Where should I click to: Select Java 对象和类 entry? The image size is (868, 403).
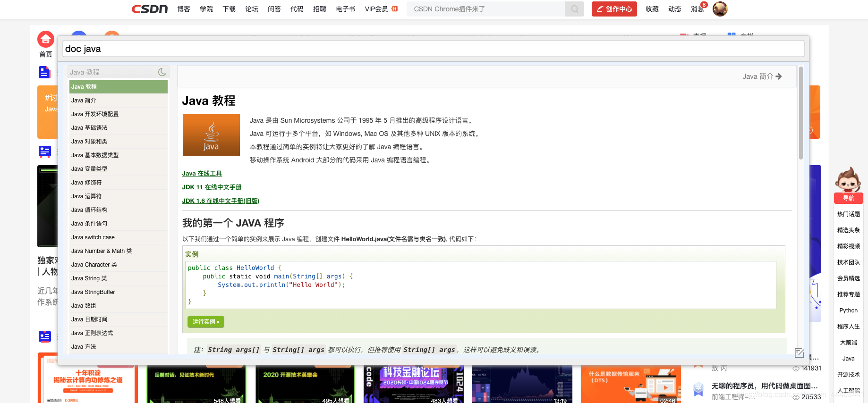(x=119, y=142)
